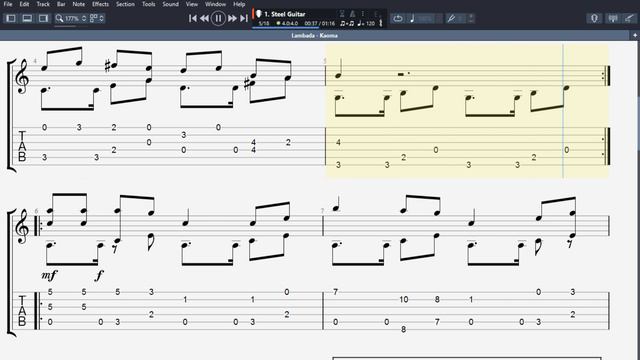Image resolution: width=640 pixels, height=360 pixels.
Task: Toggle the metronome icon
Action: 353,14
